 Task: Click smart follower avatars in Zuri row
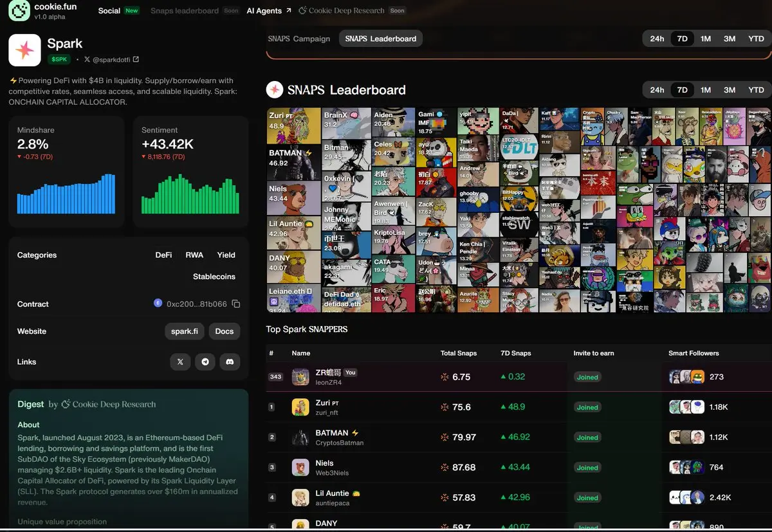686,407
